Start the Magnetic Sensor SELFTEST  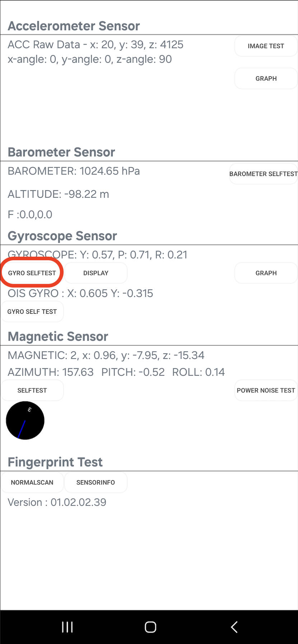pyautogui.click(x=32, y=390)
